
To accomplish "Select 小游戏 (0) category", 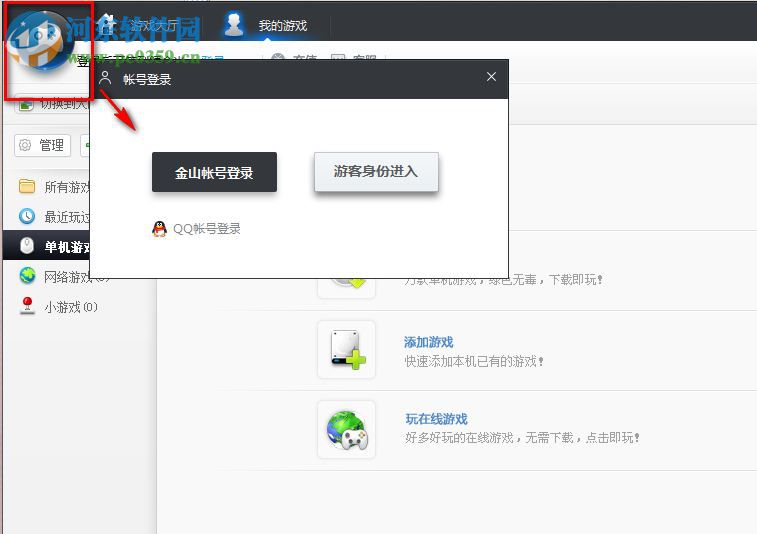I will [x=71, y=307].
